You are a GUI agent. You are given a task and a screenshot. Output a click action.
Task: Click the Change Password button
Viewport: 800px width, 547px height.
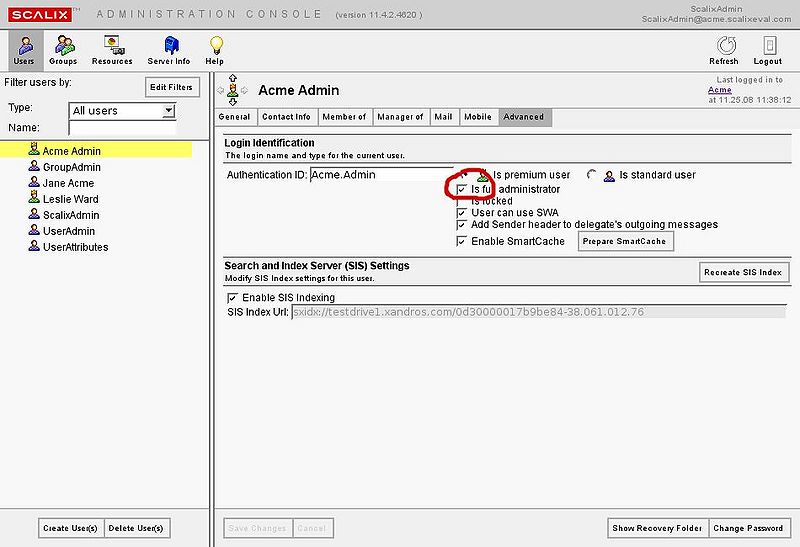748,528
